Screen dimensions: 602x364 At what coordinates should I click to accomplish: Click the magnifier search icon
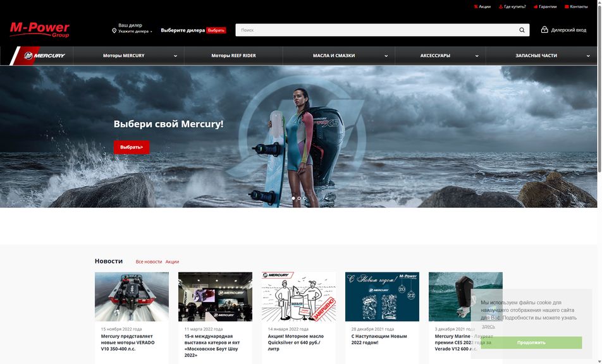pos(522,30)
